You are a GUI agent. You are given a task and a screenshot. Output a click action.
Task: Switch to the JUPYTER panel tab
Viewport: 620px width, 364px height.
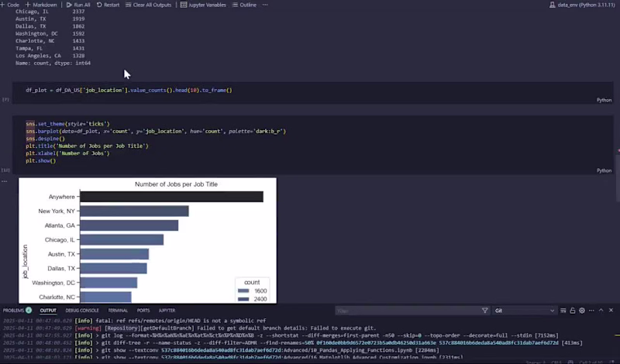click(x=167, y=311)
